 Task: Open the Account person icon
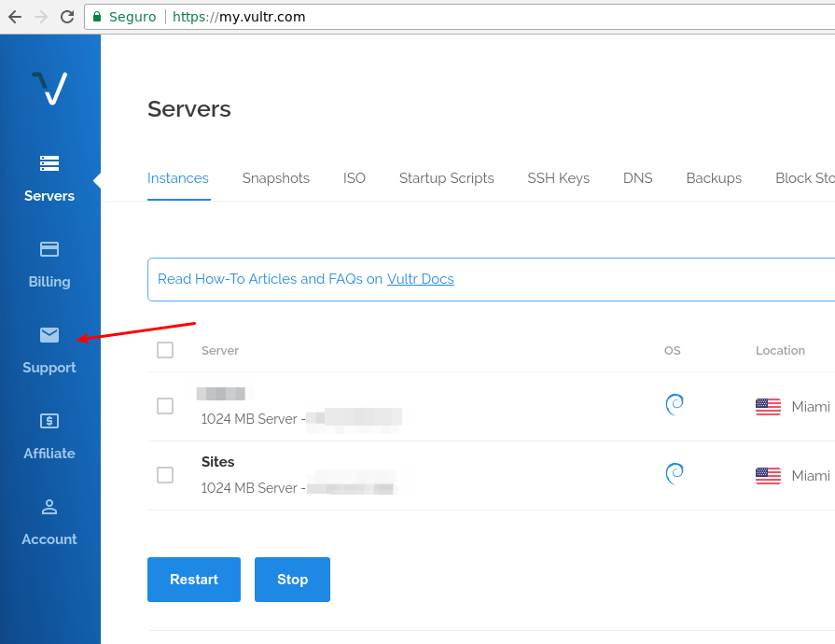pyautogui.click(x=49, y=507)
